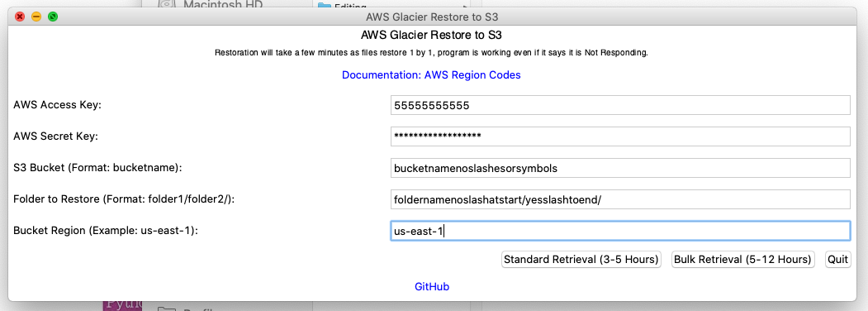Viewport: 868px width, 311px height.
Task: Click the Quit button
Action: (x=837, y=260)
